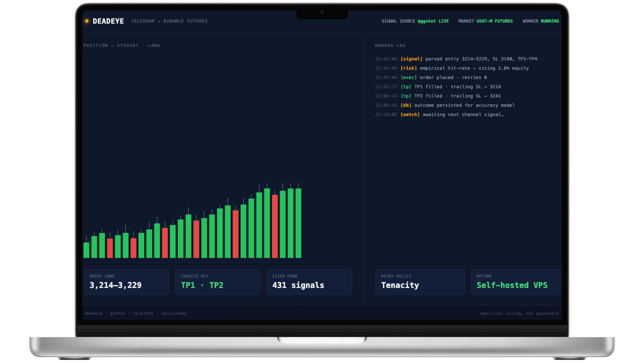This screenshot has width=644, height=362.
Task: Click the Position — ETHUSDT · LONG header
Action: [x=122, y=46]
